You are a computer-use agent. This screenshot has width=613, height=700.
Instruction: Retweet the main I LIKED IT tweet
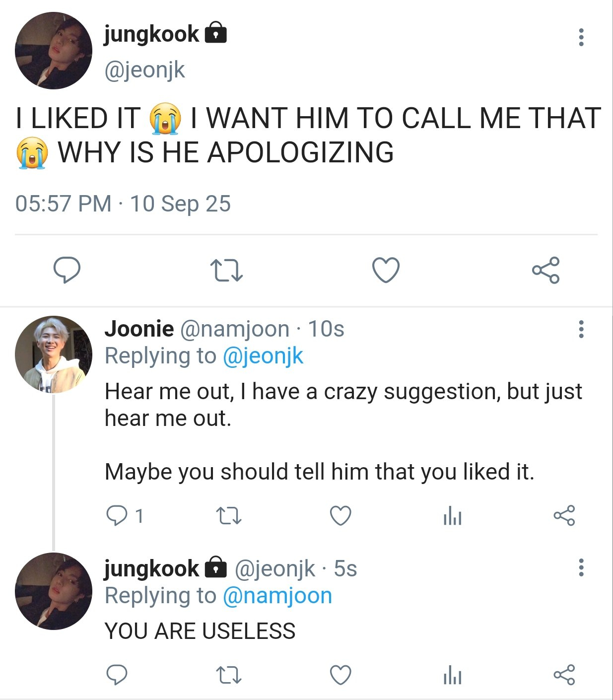(x=226, y=271)
